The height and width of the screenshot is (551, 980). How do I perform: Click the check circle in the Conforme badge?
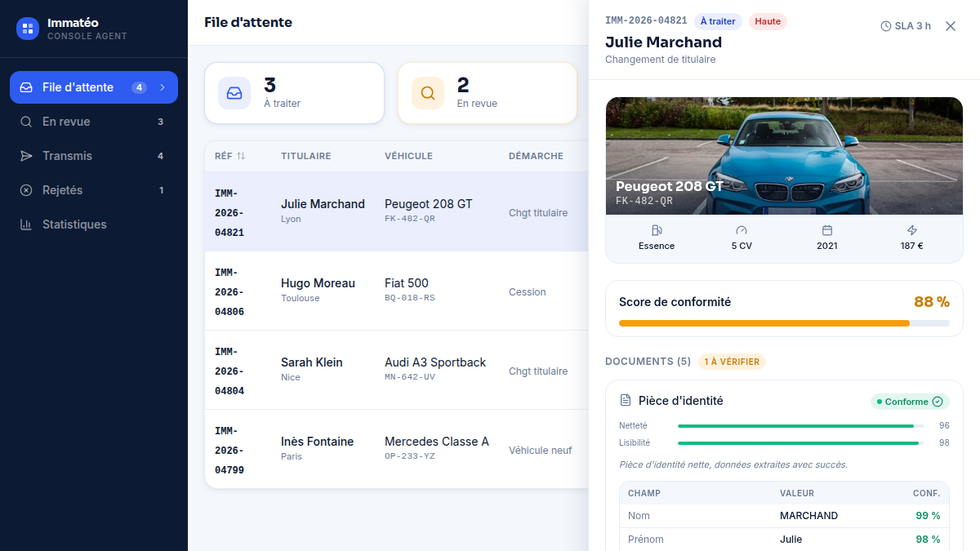pos(938,402)
